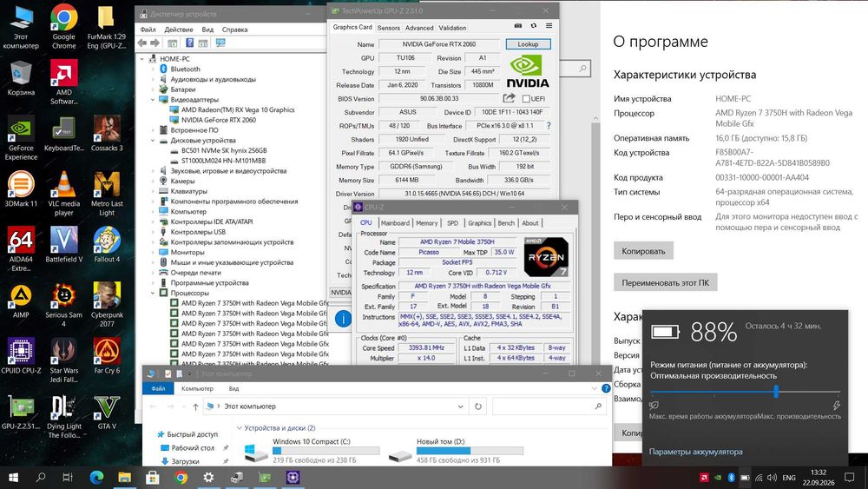Open Действие menu in Device Manager
This screenshot has width=868, height=489.
pos(179,30)
